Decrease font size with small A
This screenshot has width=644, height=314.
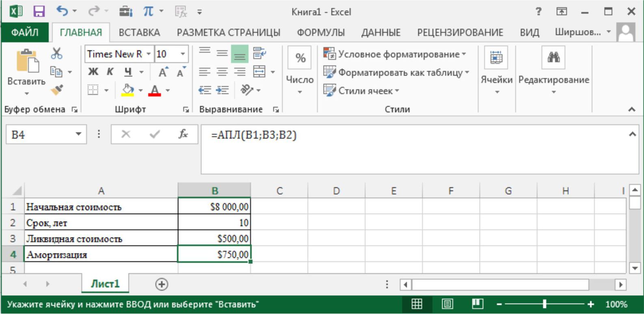(181, 72)
